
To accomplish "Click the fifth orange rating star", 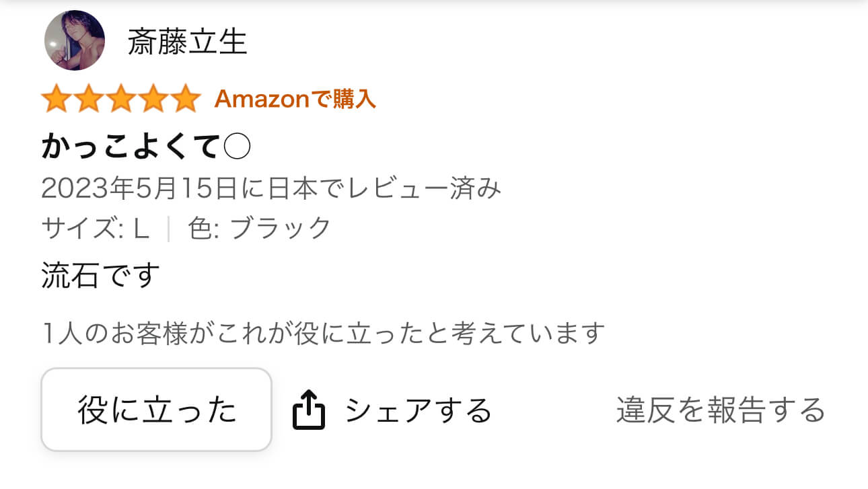I will coord(185,100).
